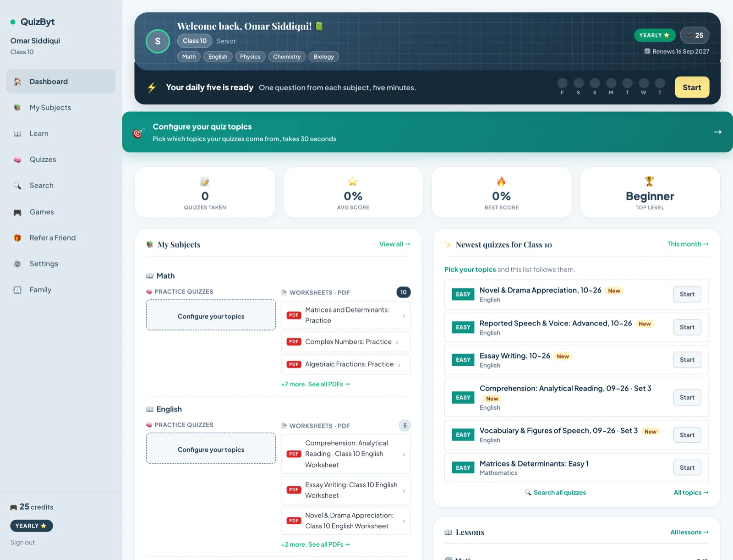Select the Quizzes brain icon
Viewport: 733px width, 560px height.
(17, 159)
